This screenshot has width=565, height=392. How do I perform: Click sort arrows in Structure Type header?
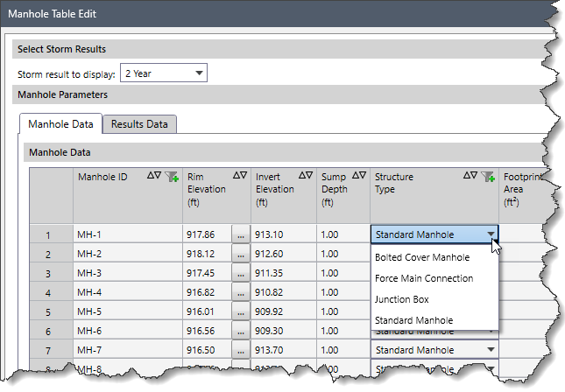[470, 176]
